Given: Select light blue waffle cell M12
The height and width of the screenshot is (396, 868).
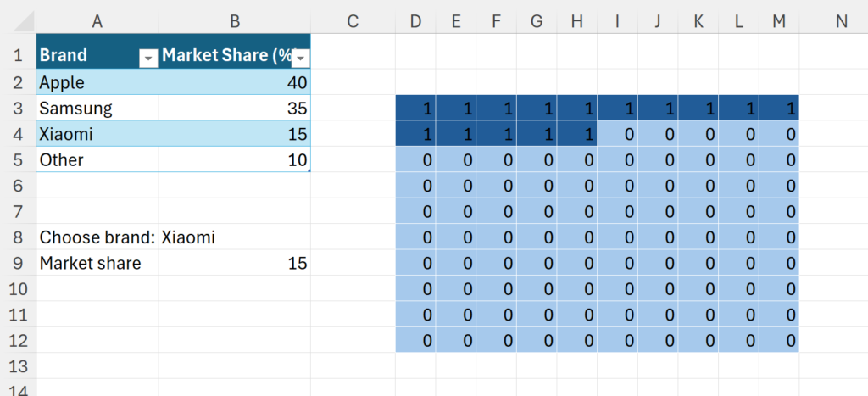Looking at the screenshot, I should point(779,341).
